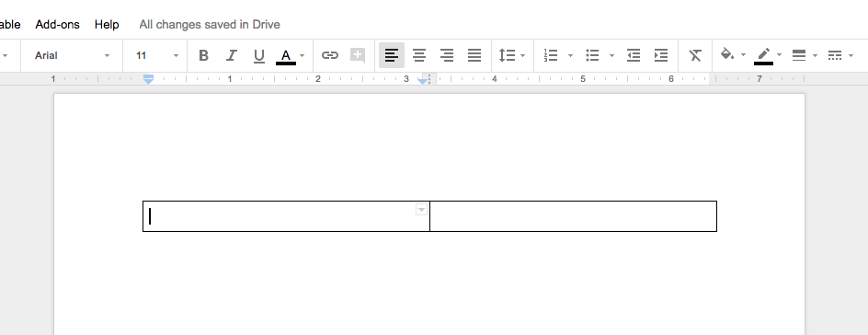Open the Add-ons menu
The height and width of the screenshot is (335, 868).
tap(58, 24)
